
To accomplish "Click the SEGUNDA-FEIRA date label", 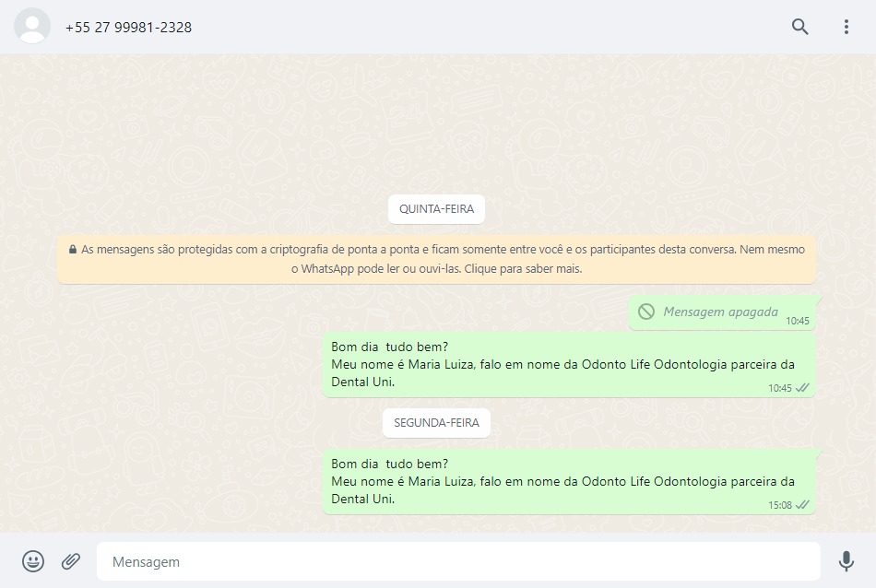I will click(x=436, y=423).
